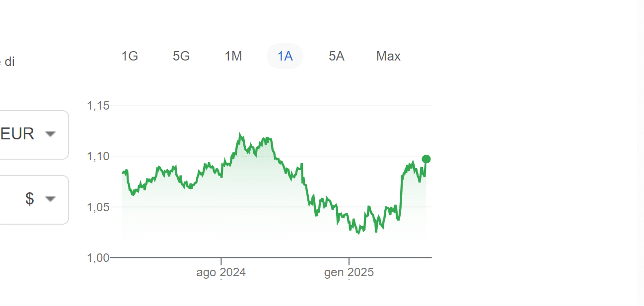Viewport: 644px width, 306px height.
Task: Show the 1M chart period
Action: pyautogui.click(x=233, y=56)
